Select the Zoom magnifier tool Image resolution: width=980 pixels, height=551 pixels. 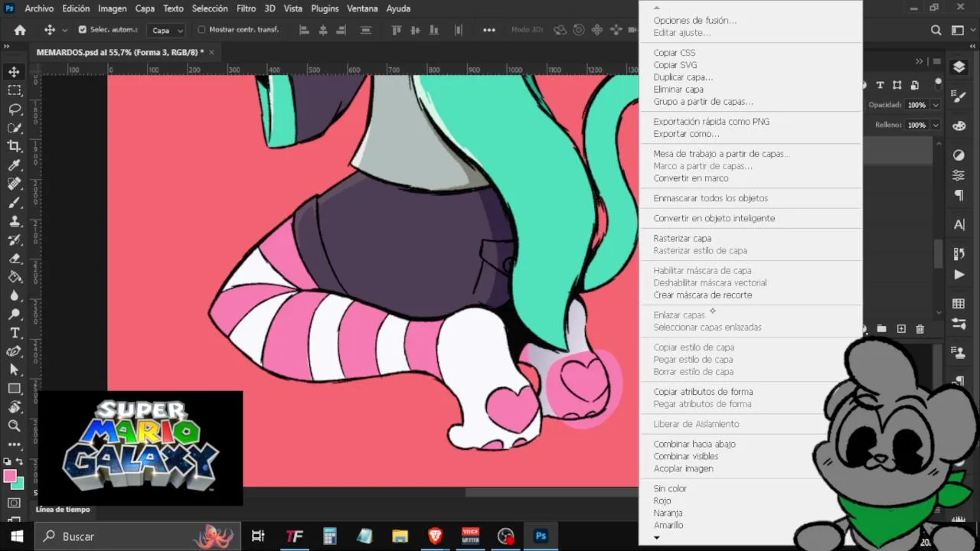click(14, 425)
